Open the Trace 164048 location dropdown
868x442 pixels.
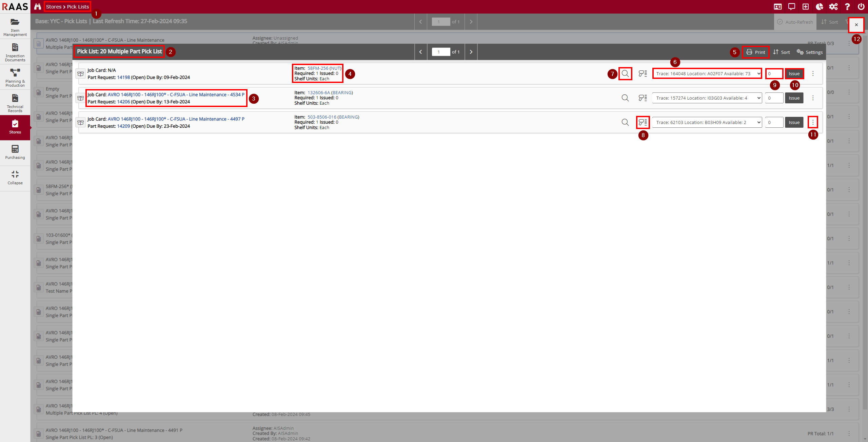[707, 73]
